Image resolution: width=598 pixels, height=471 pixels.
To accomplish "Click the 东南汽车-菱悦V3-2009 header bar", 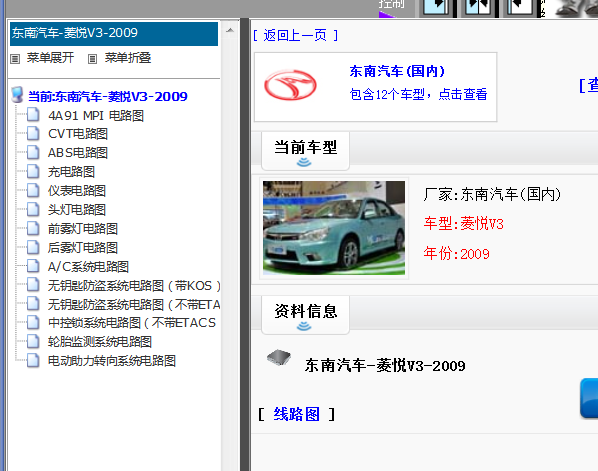I will (114, 34).
